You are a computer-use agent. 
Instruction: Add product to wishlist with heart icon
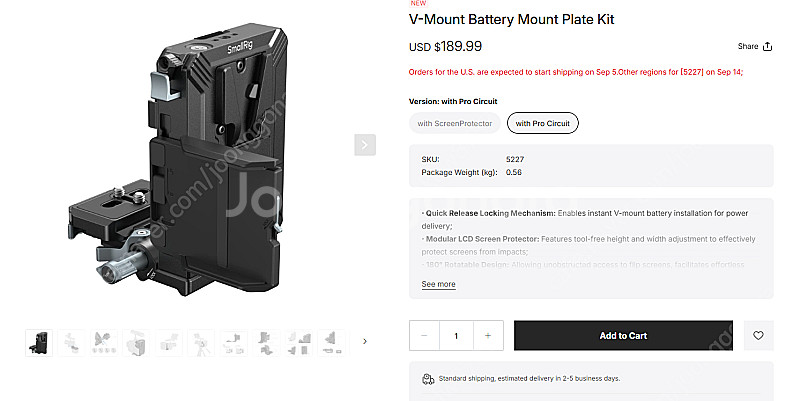click(x=758, y=336)
